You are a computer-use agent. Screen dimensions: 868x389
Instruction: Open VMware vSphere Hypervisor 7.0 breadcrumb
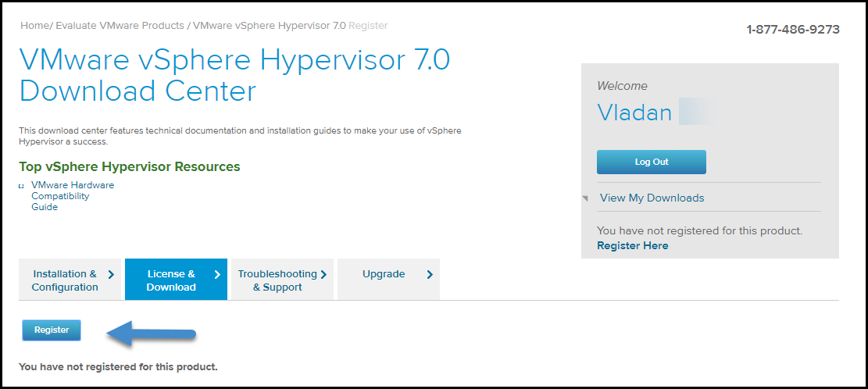coord(269,26)
